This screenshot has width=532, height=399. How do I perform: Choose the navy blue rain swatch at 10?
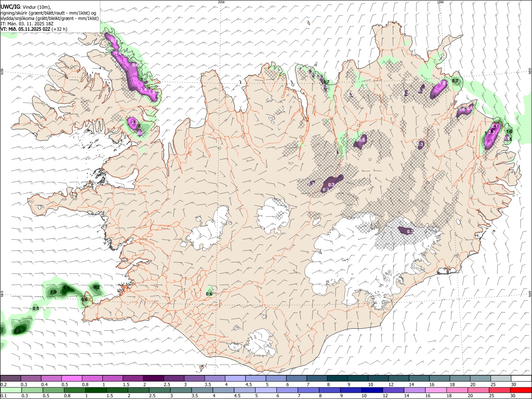(372, 390)
